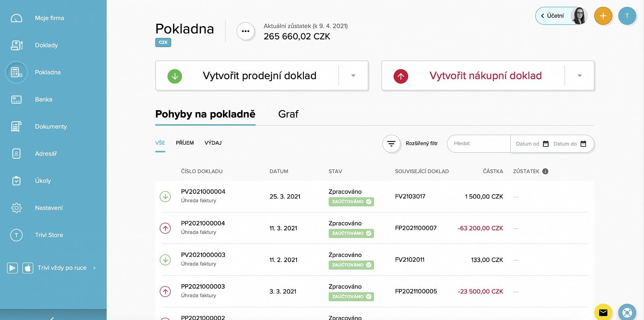Click income arrow icon for PV2021000003
644x320 pixels.
coord(165,260)
